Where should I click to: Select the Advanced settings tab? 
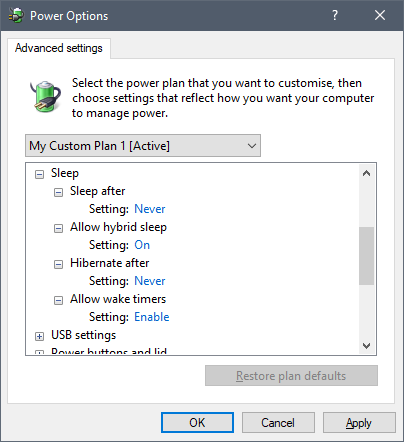59,48
